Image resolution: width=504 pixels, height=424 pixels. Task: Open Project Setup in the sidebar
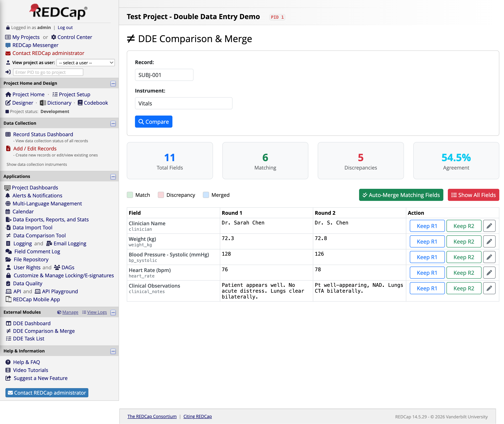pos(75,95)
